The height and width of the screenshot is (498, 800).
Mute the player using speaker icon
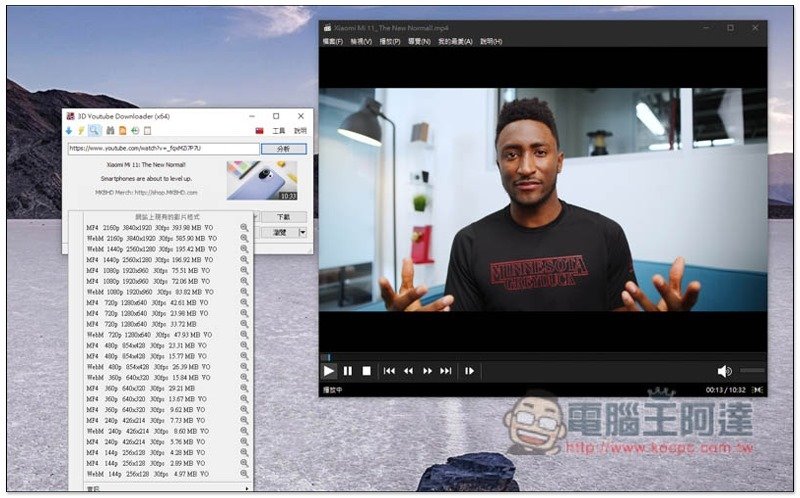[x=724, y=371]
